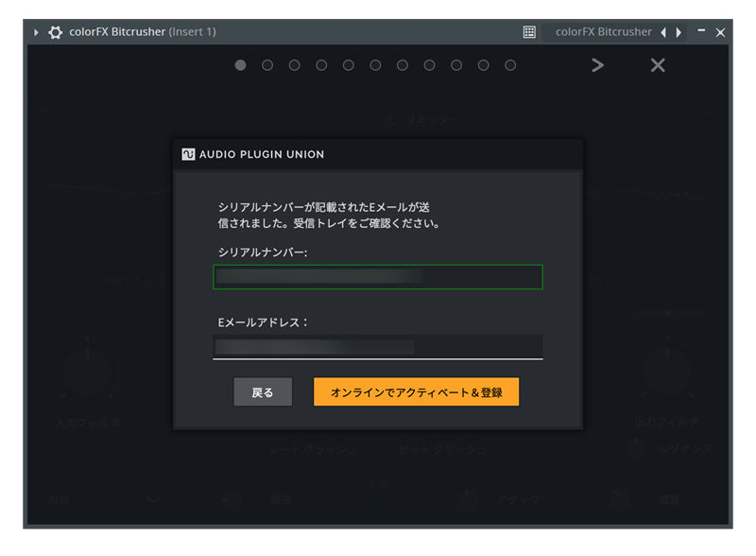The image size is (756, 556).
Task: Select the first tour page dot
Action: click(241, 65)
